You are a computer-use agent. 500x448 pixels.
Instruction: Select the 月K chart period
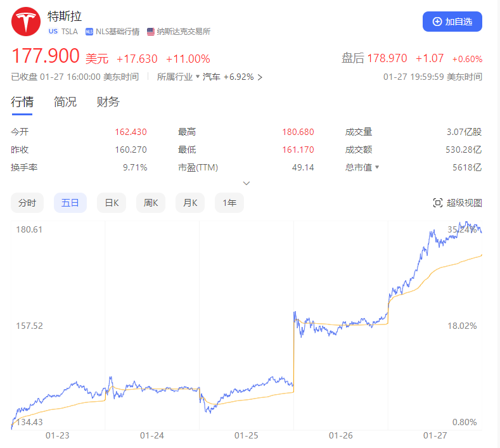pyautogui.click(x=190, y=203)
